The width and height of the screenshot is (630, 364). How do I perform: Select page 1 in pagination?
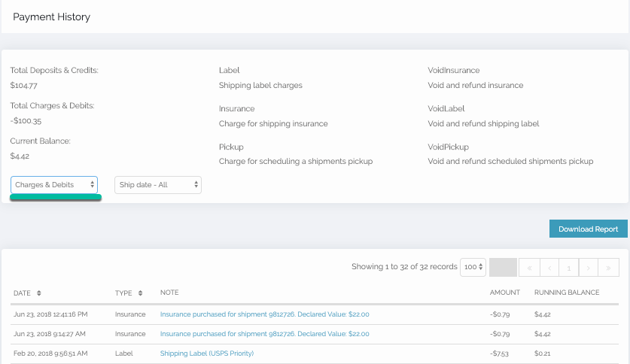(569, 268)
